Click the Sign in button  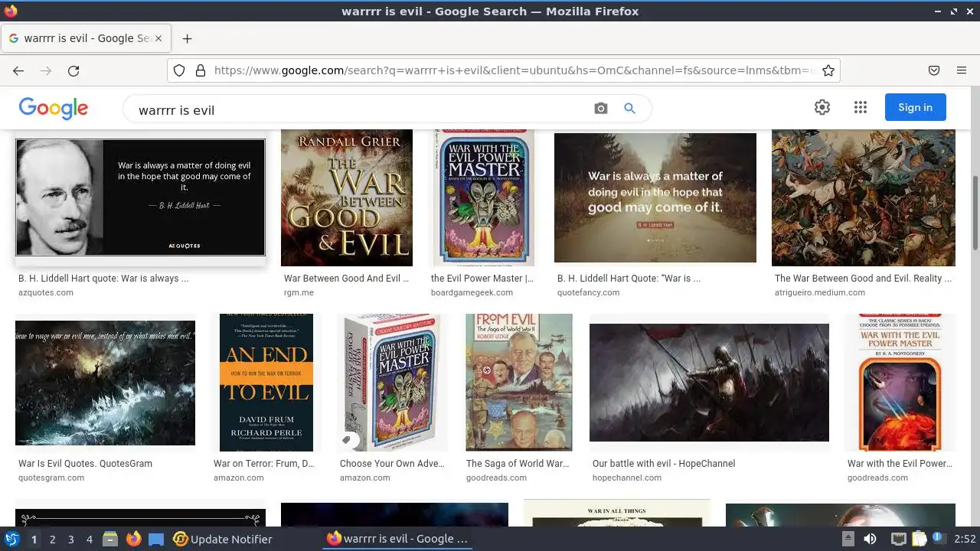click(x=915, y=107)
